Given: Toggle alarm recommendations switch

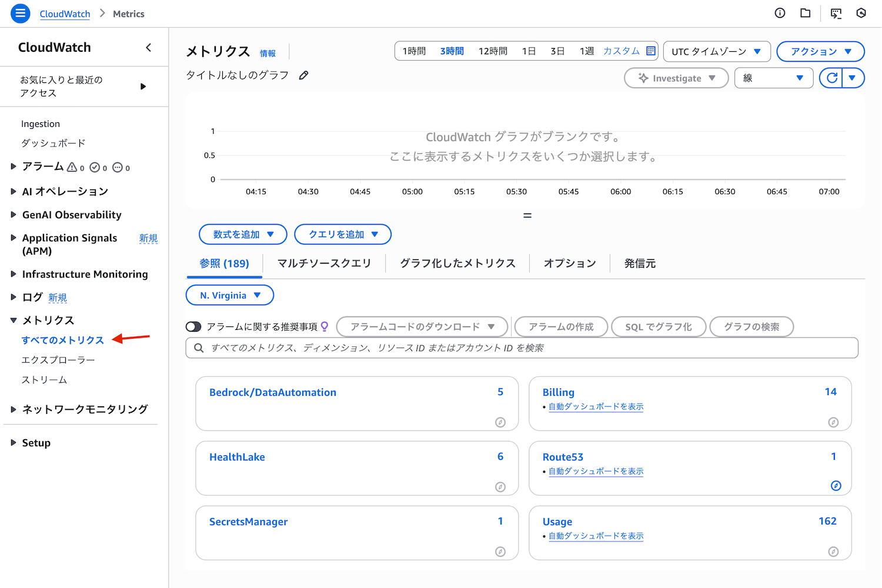Looking at the screenshot, I should tap(193, 327).
